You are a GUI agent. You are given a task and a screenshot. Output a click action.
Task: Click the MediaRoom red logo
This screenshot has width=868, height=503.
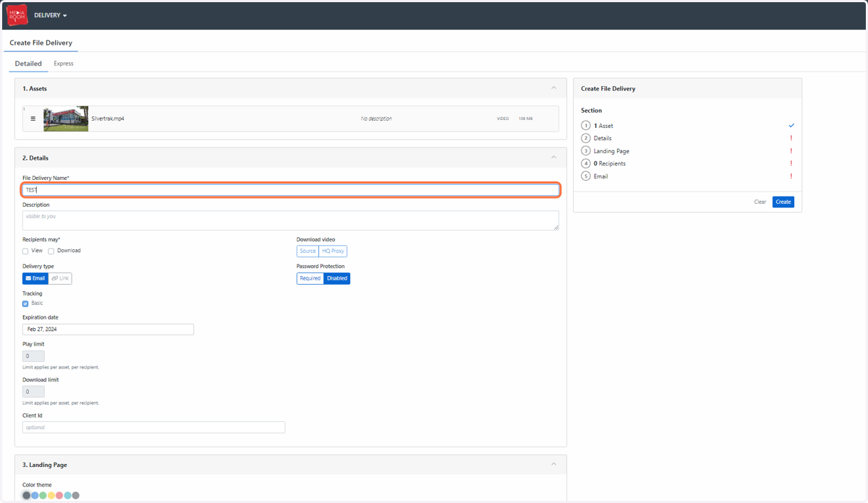coord(17,15)
